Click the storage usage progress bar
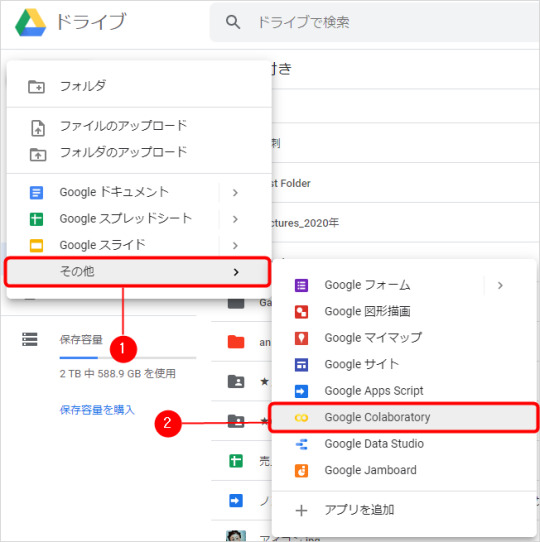The width and height of the screenshot is (540, 542). click(x=128, y=358)
